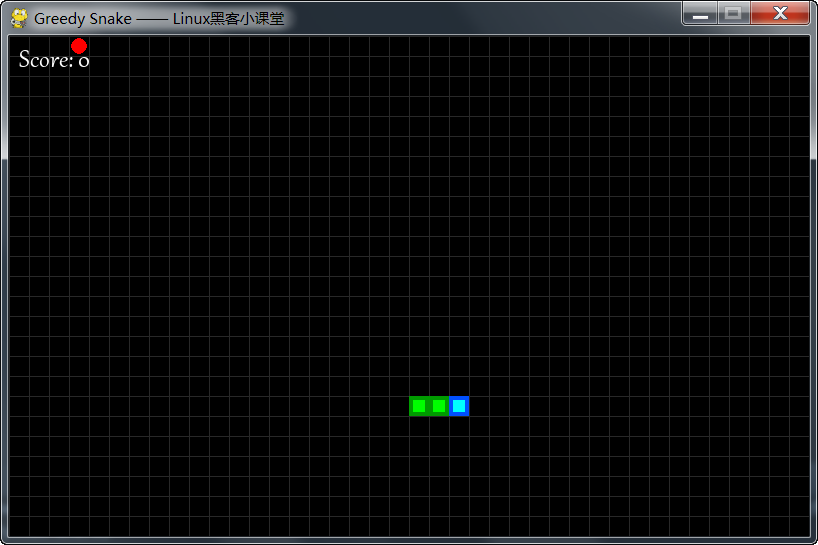The height and width of the screenshot is (545, 818).
Task: Click the top-right corner grid cell
Action: click(799, 46)
